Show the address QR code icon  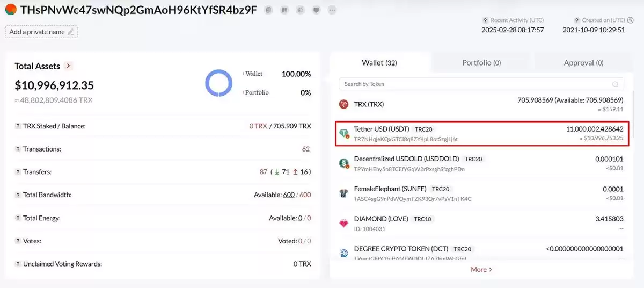pos(284,10)
